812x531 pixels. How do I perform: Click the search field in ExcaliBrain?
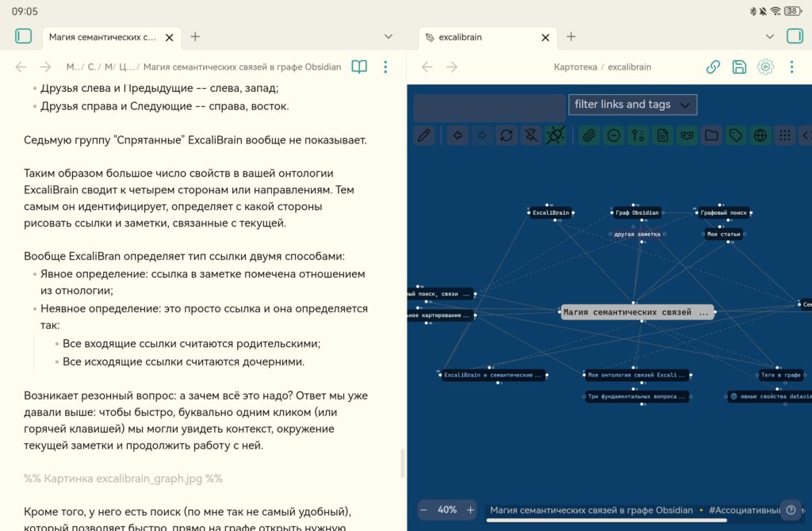[x=489, y=108]
